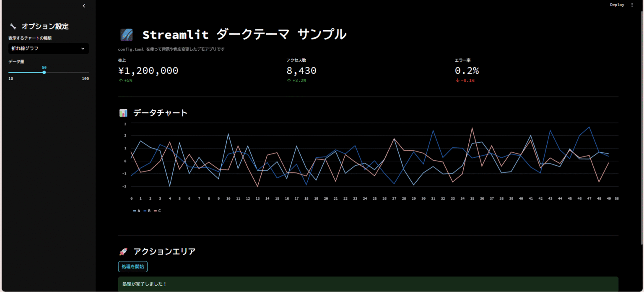
Task: Click the green up arrow under 売上
Action: point(121,81)
